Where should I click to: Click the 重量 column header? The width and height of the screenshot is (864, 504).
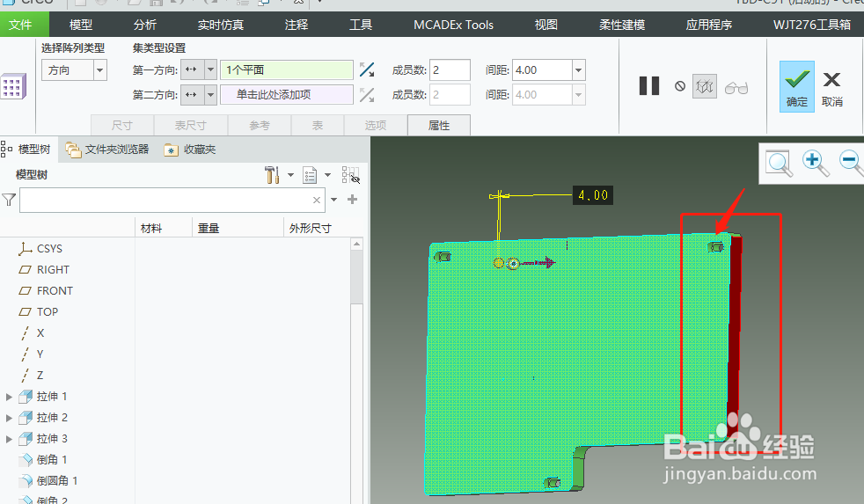pos(209,228)
